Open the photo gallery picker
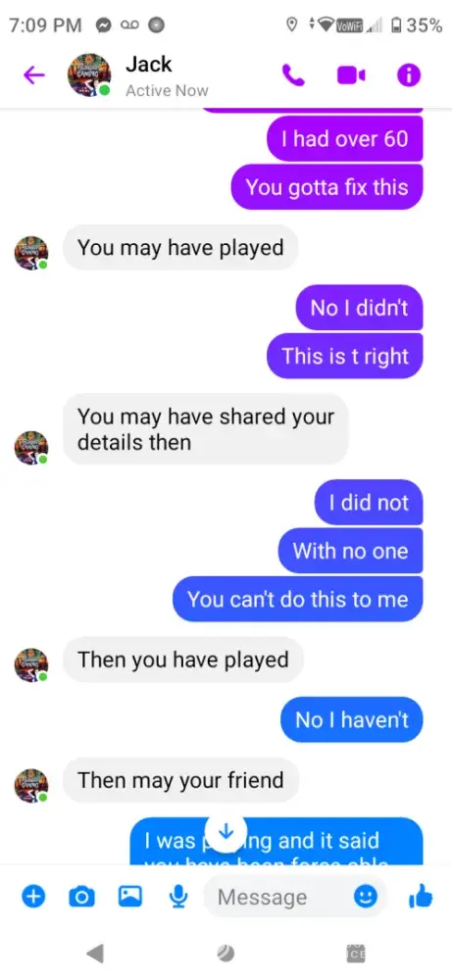Viewport: 452px width, 980px height. [130, 897]
